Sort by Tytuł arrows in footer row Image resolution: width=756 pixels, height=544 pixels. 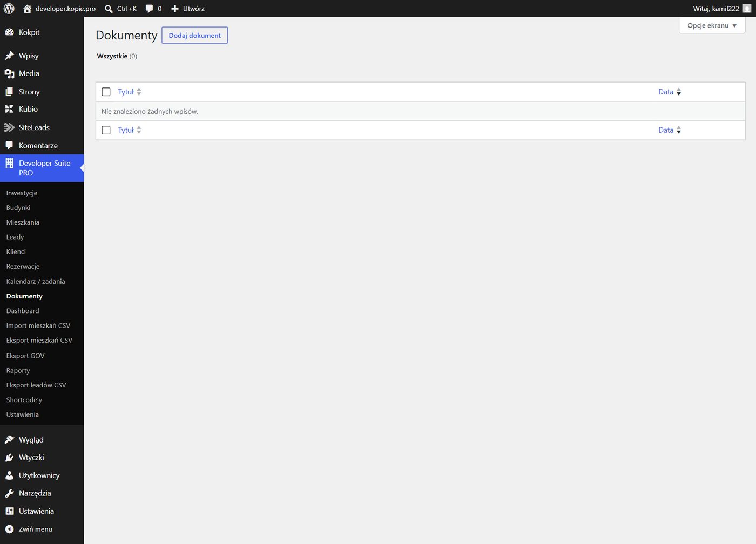click(x=139, y=130)
